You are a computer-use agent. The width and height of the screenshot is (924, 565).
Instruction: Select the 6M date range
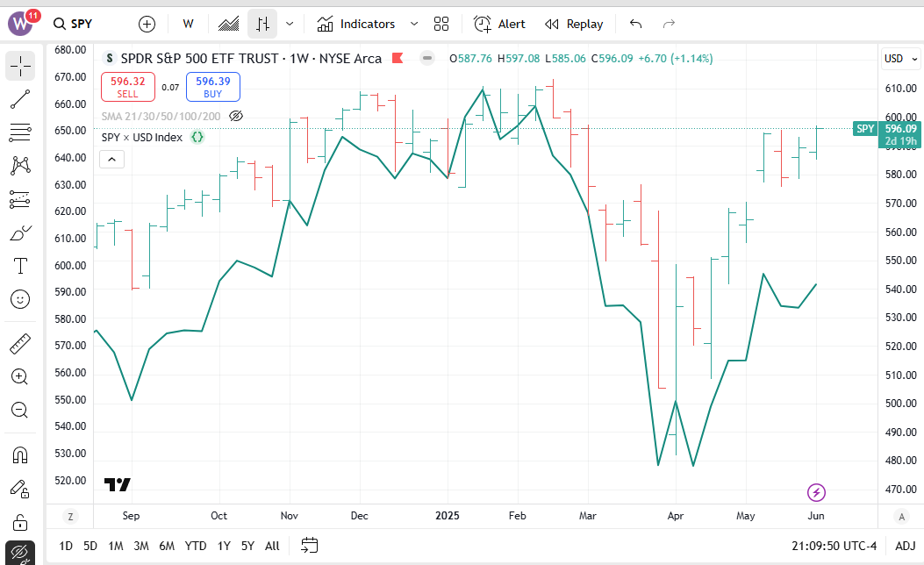pos(167,547)
